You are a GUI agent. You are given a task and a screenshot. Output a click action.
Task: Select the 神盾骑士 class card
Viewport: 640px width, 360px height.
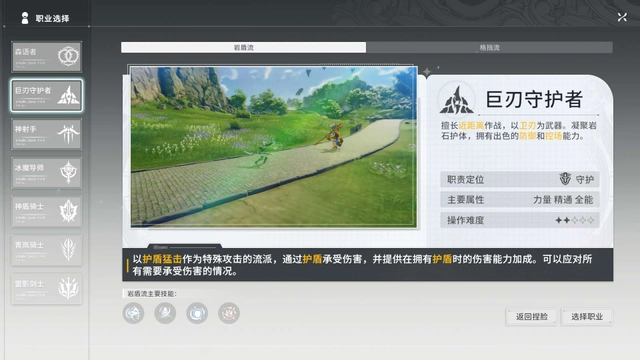(x=47, y=211)
